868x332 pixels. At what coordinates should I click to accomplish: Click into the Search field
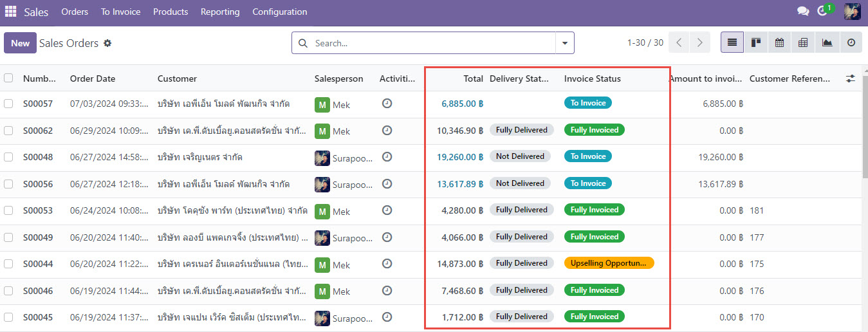coord(431,43)
